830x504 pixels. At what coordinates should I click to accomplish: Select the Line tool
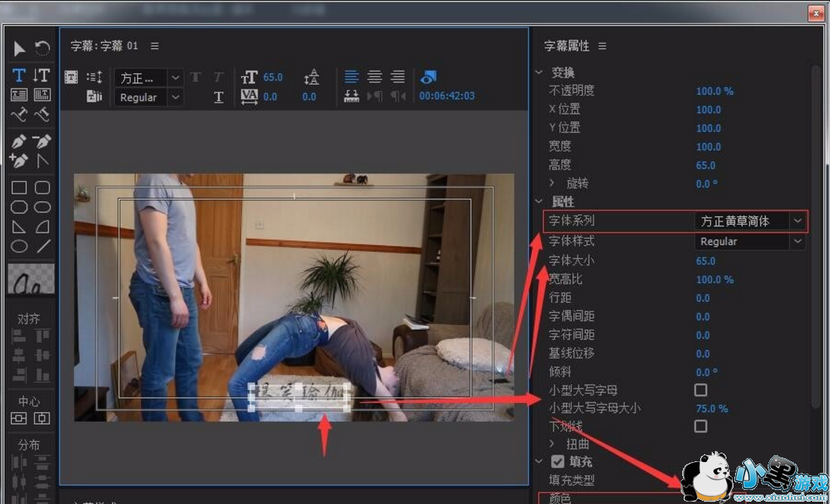[43, 247]
